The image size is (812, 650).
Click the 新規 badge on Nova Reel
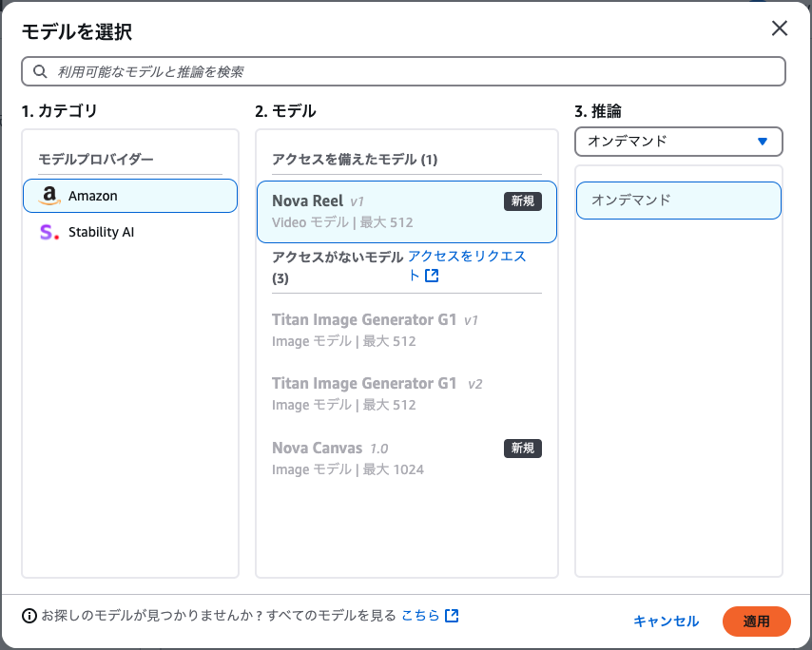(523, 201)
